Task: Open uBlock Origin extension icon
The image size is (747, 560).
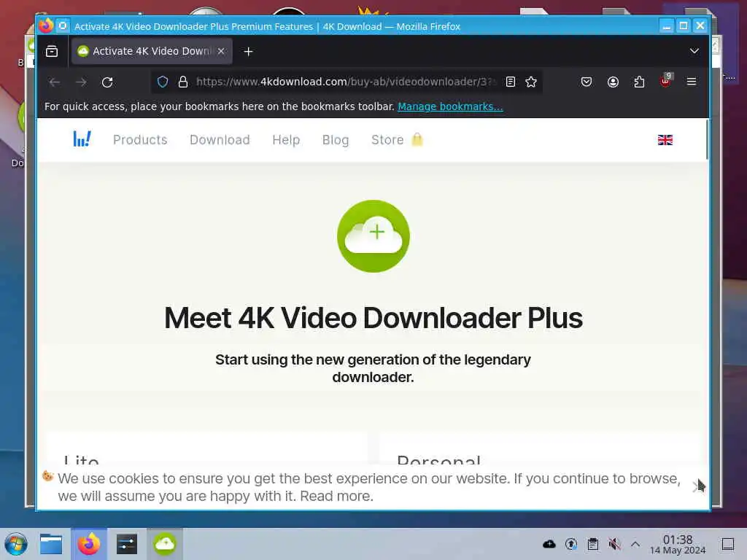Action: point(665,81)
